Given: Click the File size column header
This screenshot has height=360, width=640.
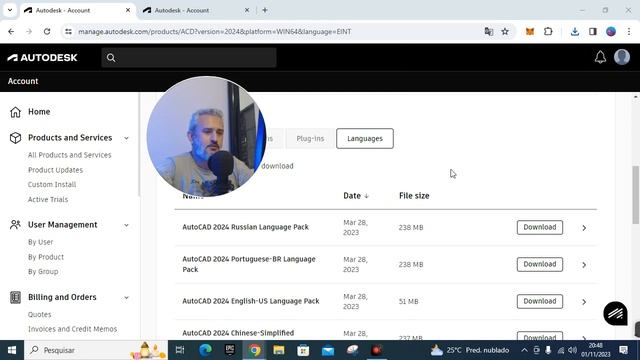Looking at the screenshot, I should pos(414,196).
